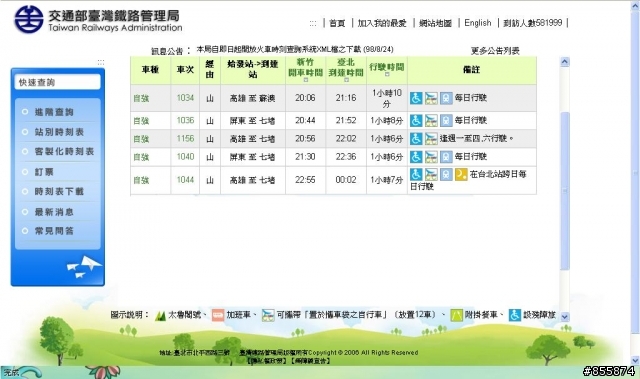This screenshot has height=379, width=640.
Task: Open train number 1040 details
Action: (x=185, y=157)
